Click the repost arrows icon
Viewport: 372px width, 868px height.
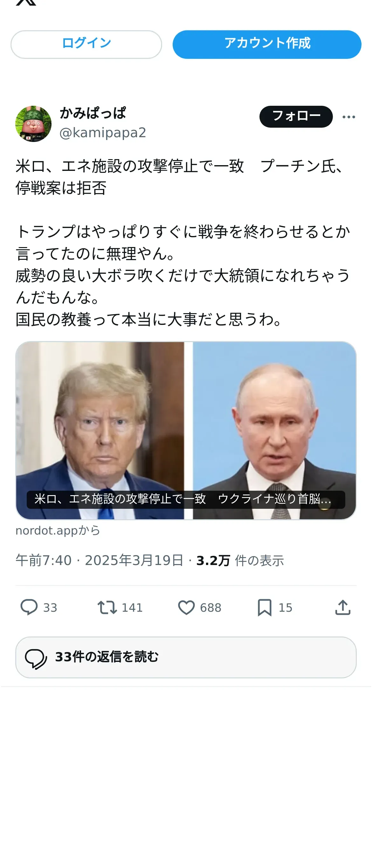(107, 607)
